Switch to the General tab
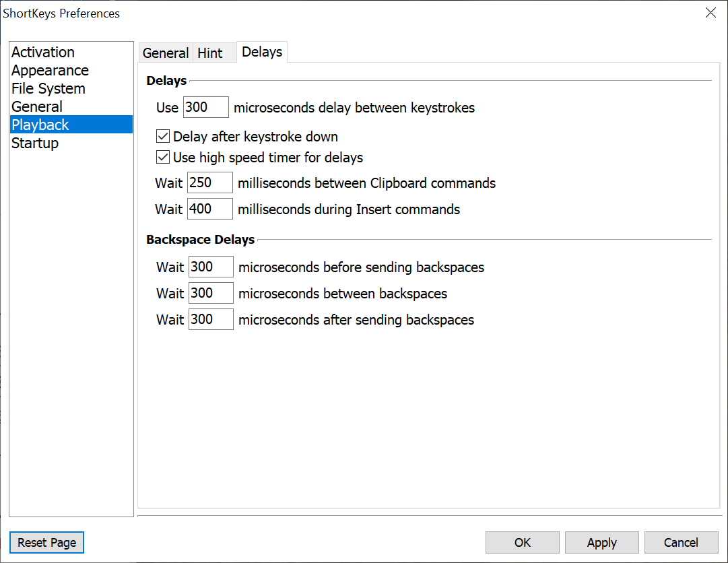Viewport: 728px width, 563px height. (x=166, y=53)
